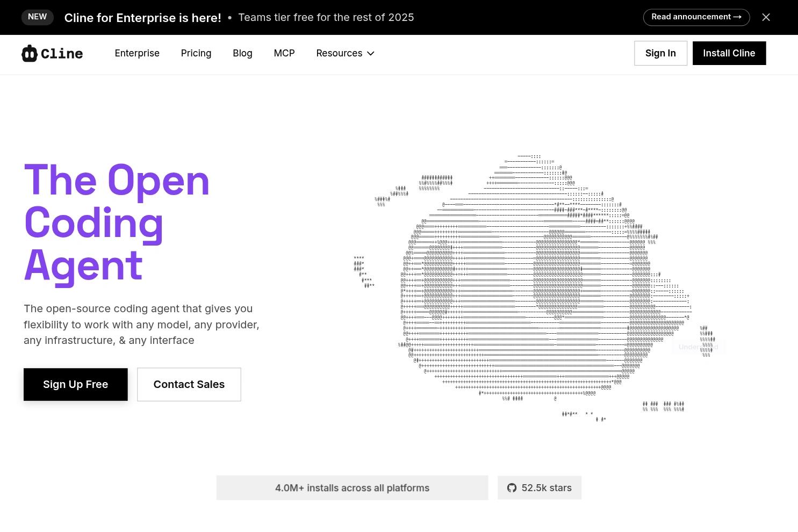This screenshot has width=798, height=532.
Task: Click the NEW badge in the banner
Action: (38, 17)
